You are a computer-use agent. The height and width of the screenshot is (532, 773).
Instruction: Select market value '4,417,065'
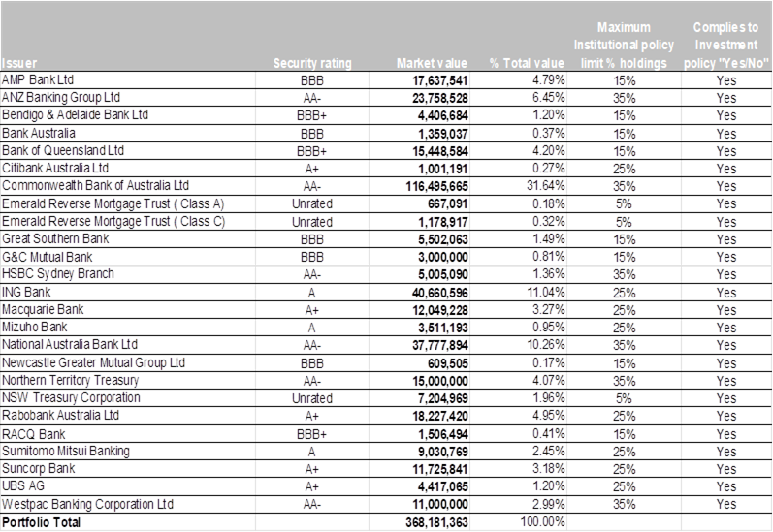coord(442,486)
